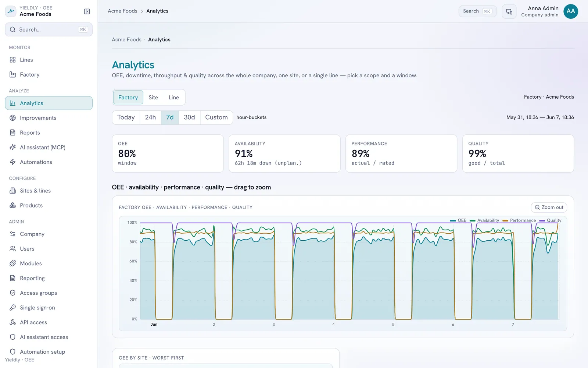
Task: Open Factory in sidebar
Action: coord(49,74)
